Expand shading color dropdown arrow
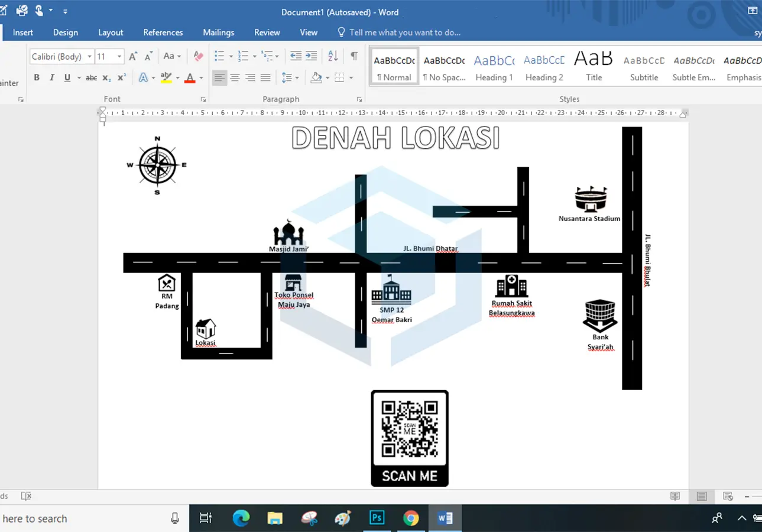Image resolution: width=762 pixels, height=532 pixels. [328, 77]
